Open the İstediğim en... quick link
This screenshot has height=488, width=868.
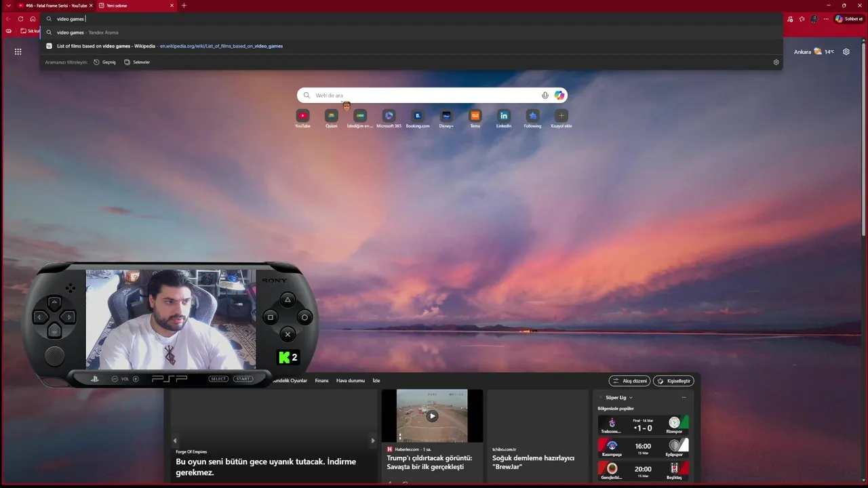click(x=360, y=119)
